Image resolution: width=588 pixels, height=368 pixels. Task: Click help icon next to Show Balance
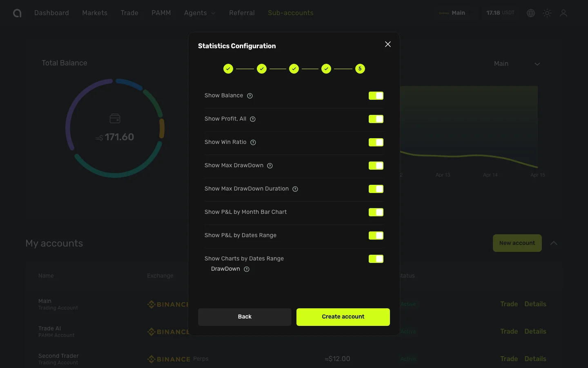coord(250,96)
